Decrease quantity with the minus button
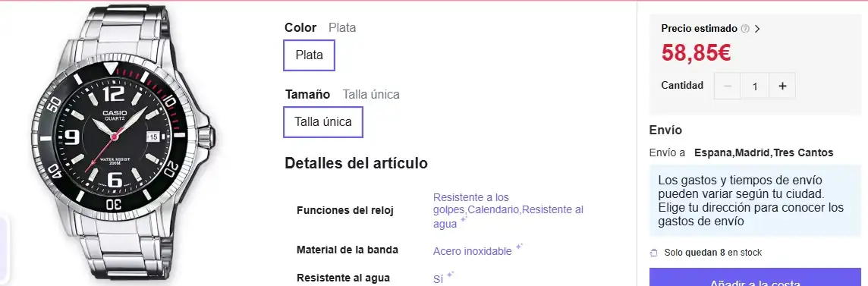The image size is (868, 286). pyautogui.click(x=728, y=86)
